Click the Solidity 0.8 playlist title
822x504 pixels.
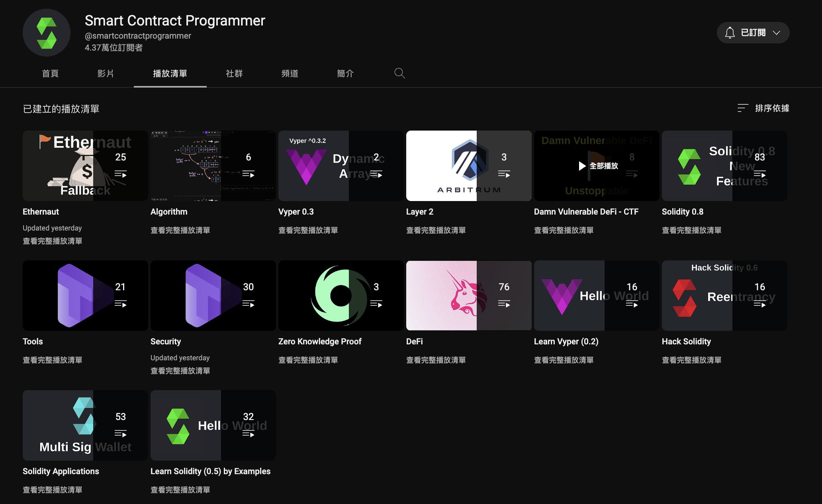(682, 211)
